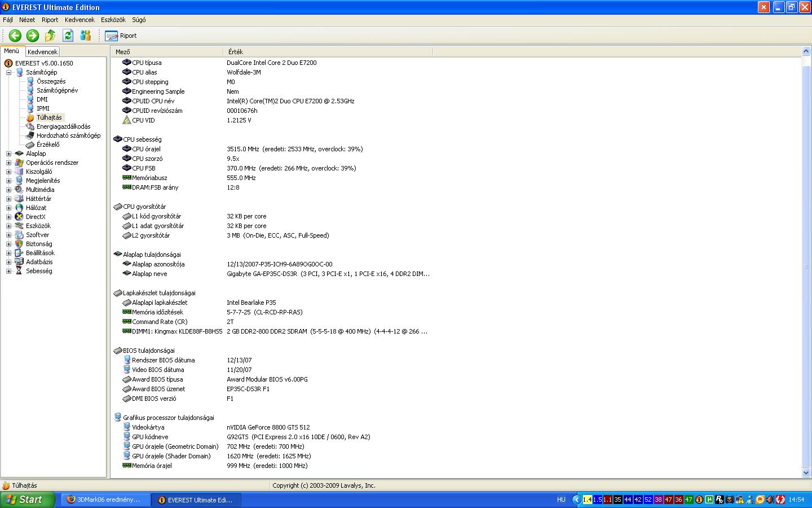Switch to the Menü tab in sidebar
Image resolution: width=812 pixels, height=508 pixels.
pyautogui.click(x=12, y=51)
